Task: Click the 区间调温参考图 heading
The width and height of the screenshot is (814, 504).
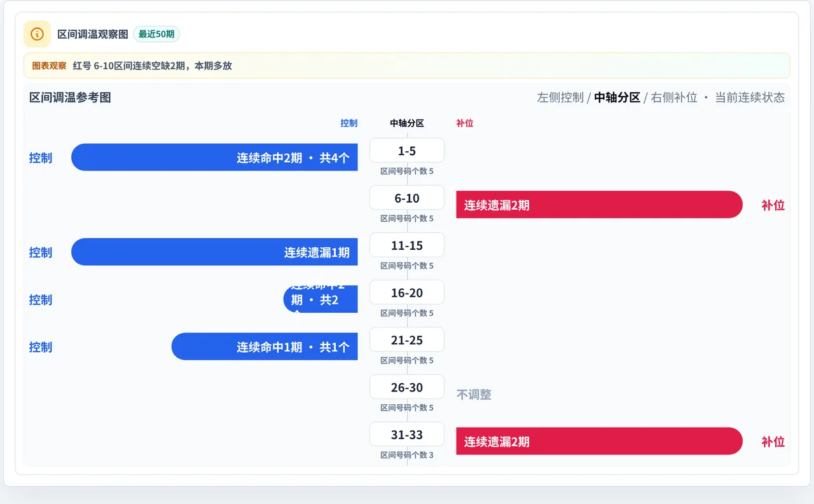Action: pos(70,97)
